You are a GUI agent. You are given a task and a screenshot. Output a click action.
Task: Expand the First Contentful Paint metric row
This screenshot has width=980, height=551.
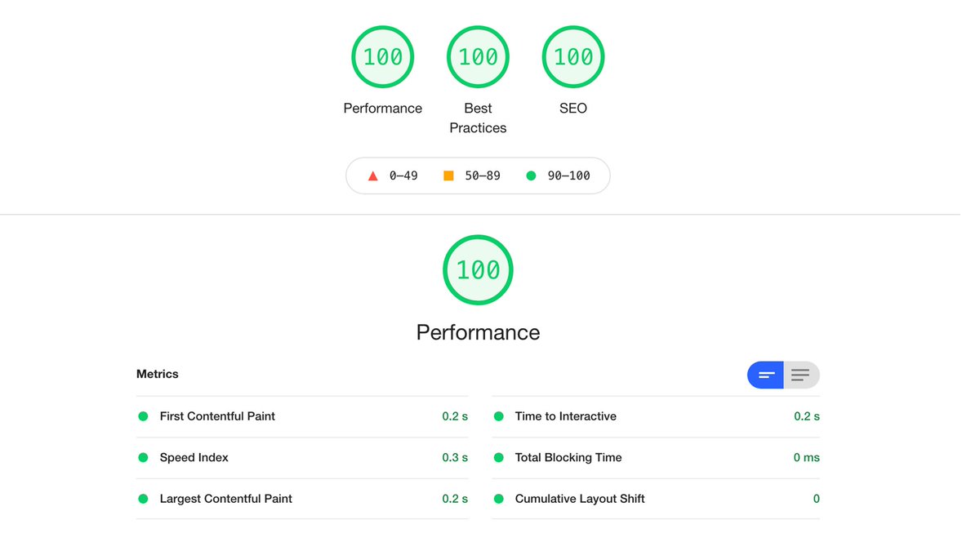pos(302,416)
